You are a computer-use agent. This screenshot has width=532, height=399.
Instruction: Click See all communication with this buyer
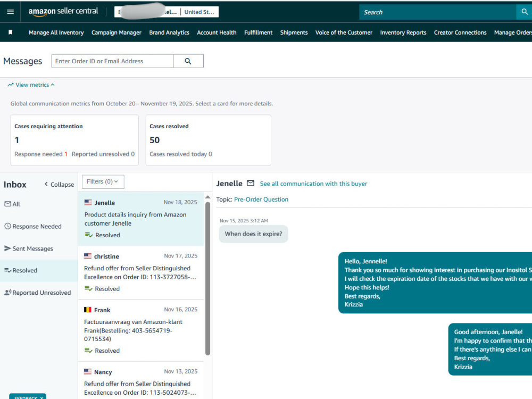313,184
